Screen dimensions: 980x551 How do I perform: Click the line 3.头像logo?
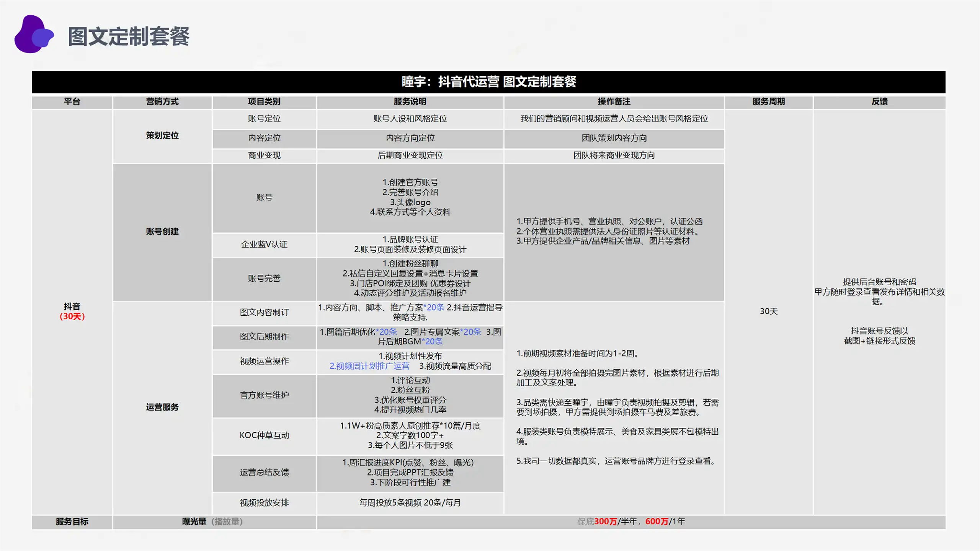[410, 203]
